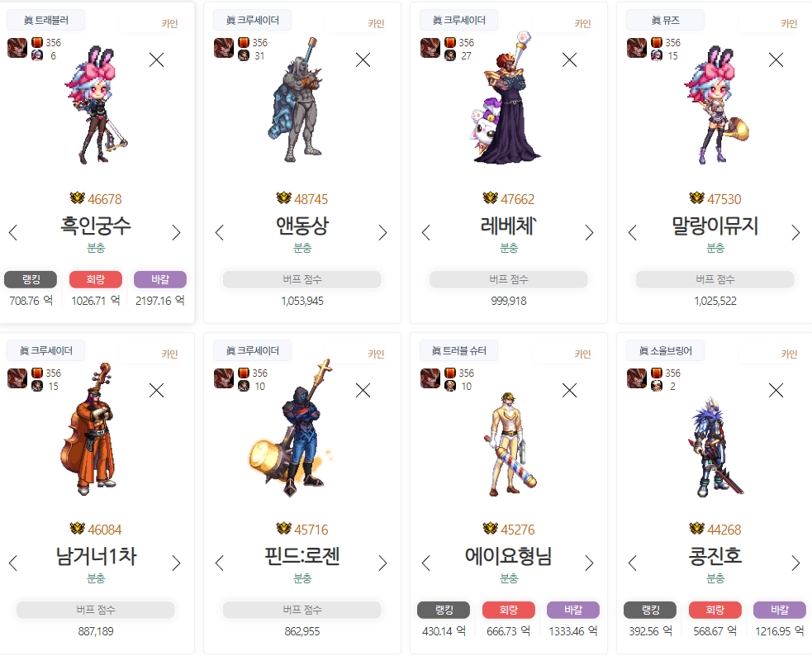The height and width of the screenshot is (656, 812).
Task: Select the 회랑 tag under 에이요형님
Action: (x=509, y=610)
